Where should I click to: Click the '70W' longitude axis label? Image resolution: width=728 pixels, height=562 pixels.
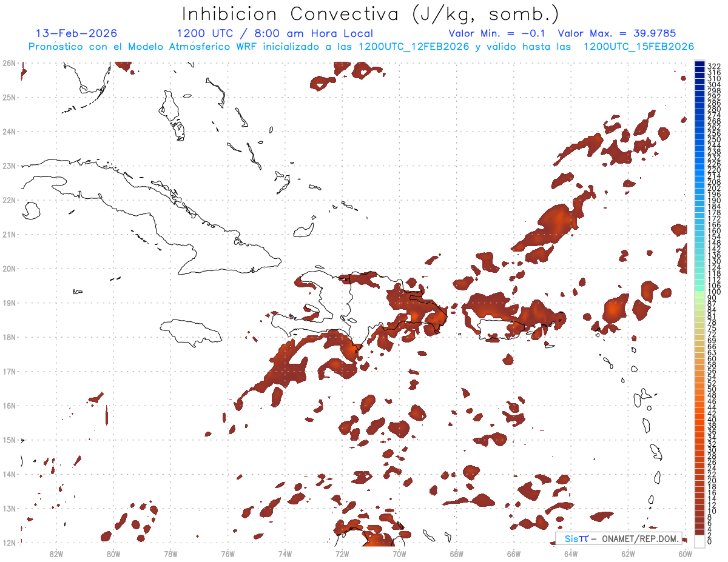pos(399,553)
